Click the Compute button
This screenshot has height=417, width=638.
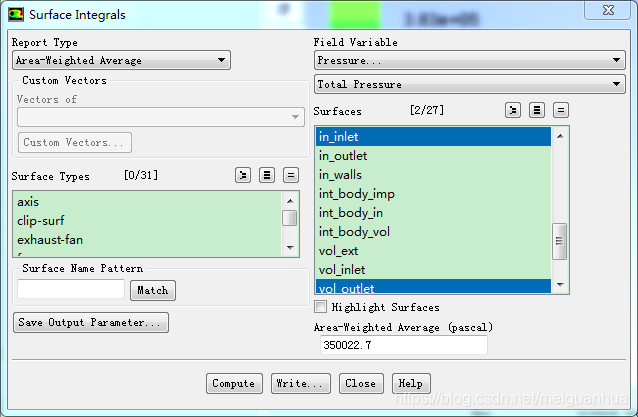pos(234,383)
